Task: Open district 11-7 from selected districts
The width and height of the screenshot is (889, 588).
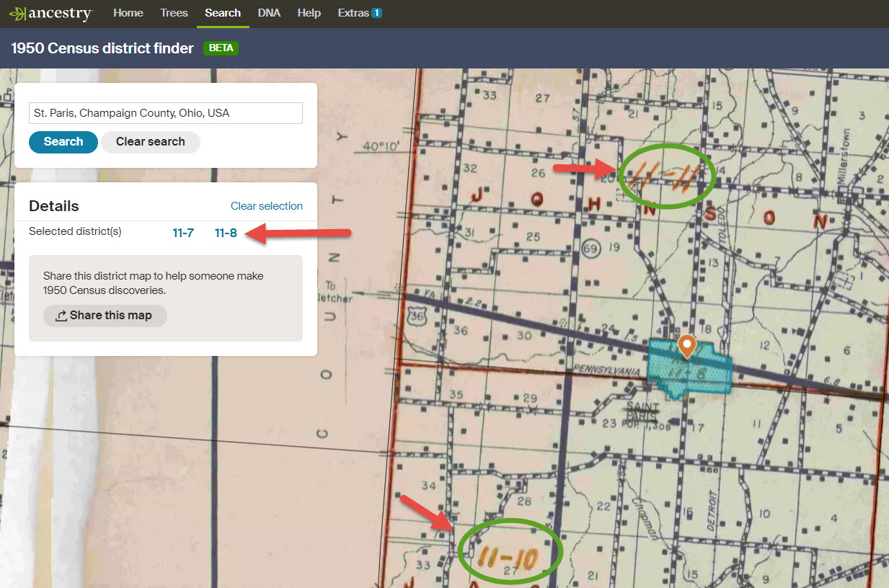Action: (x=183, y=233)
